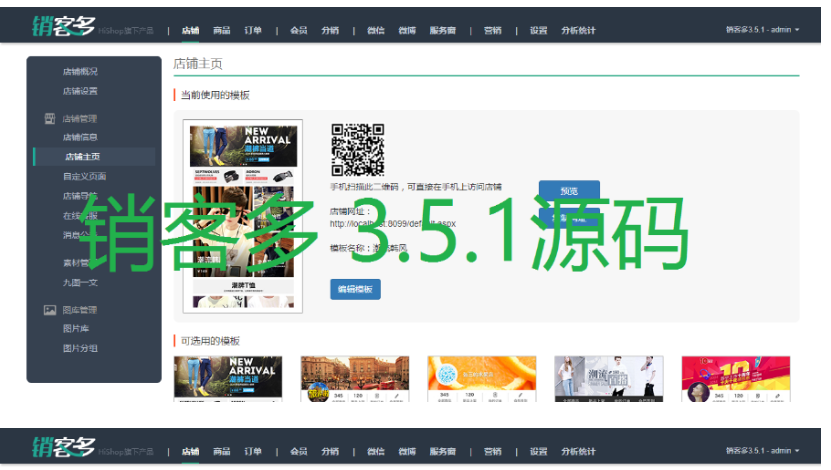Click the 店铺管理 store icon in sidebar
Screen dimensions: 831x470
[x=50, y=119]
